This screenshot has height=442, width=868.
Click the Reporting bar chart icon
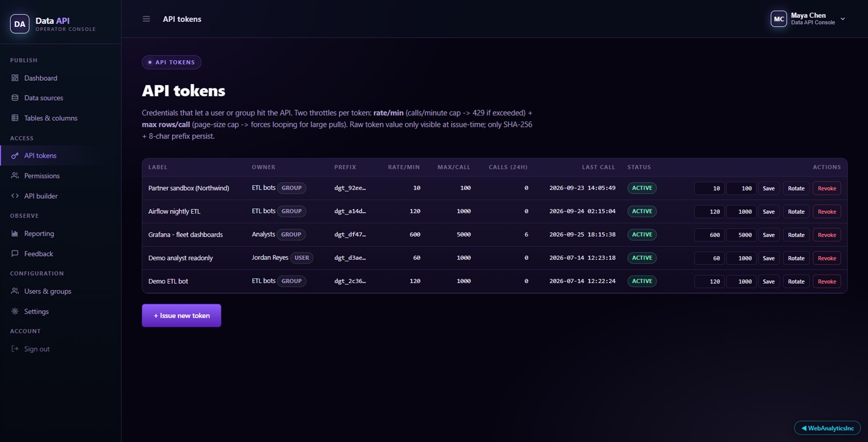tap(15, 234)
